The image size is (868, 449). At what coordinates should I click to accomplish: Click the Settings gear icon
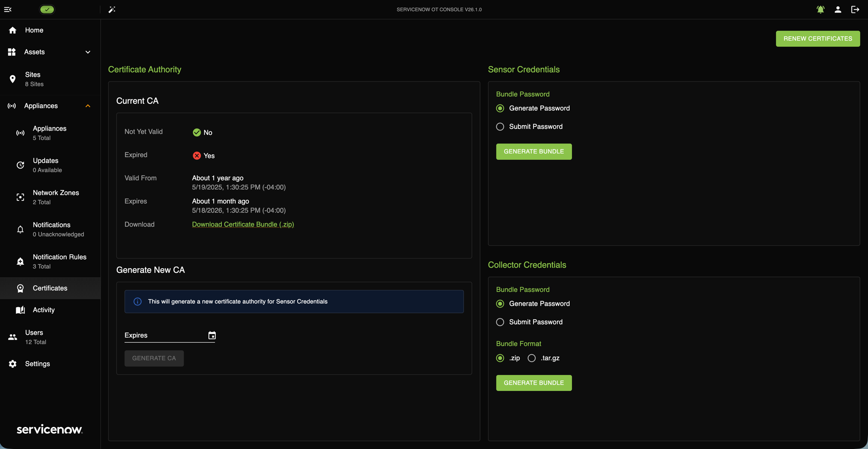pos(12,364)
